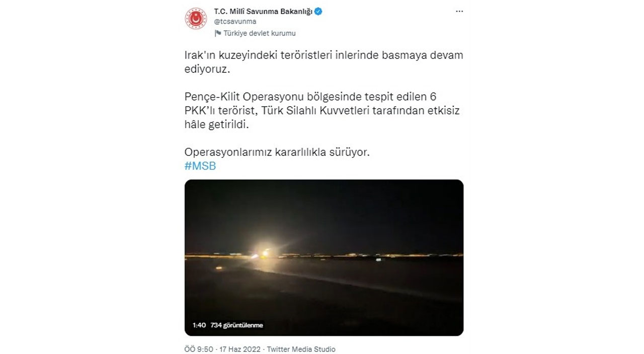Open T.C. Millî Savunma Bakanlığı account name

pos(263,11)
